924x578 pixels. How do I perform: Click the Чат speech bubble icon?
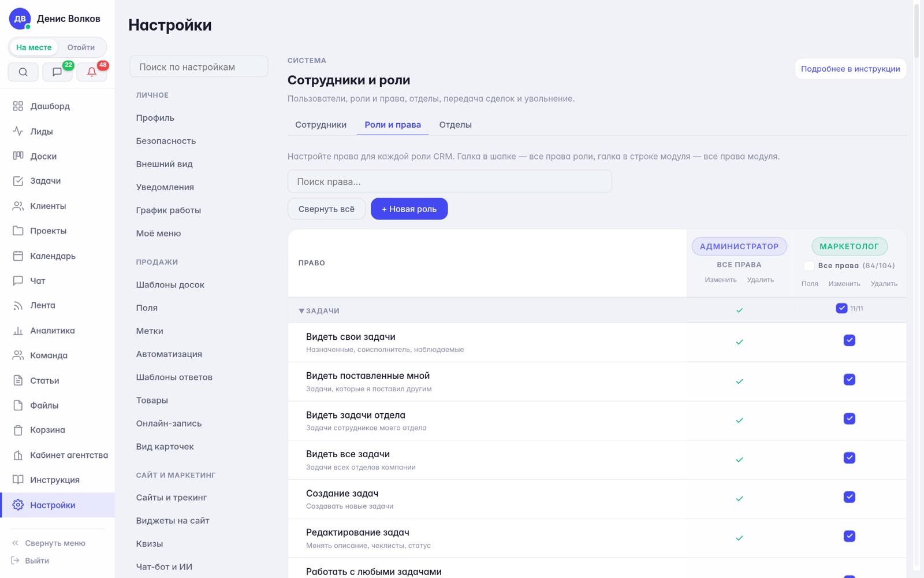[x=18, y=281]
